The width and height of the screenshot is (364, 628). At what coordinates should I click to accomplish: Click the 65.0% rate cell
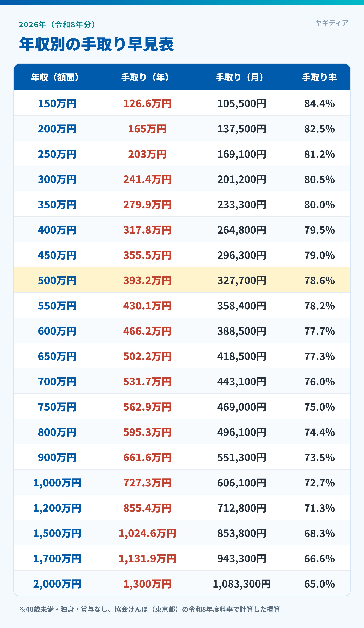pyautogui.click(x=319, y=584)
